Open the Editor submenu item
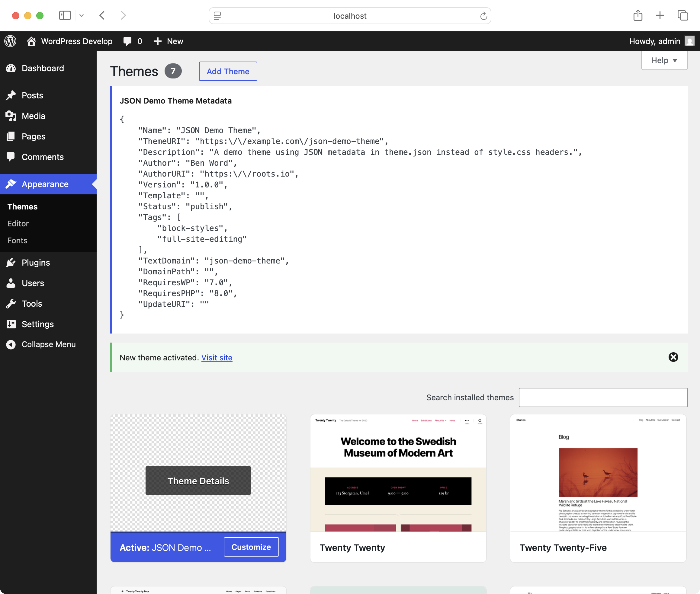 click(x=18, y=224)
